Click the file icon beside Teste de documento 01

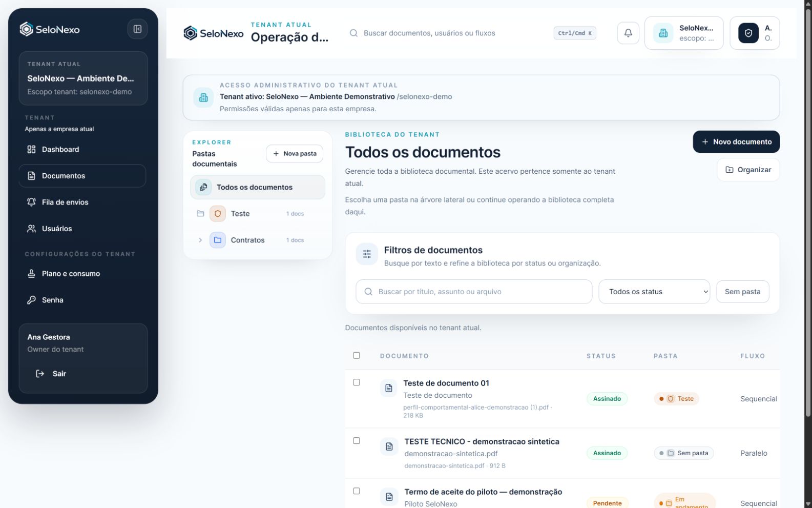click(389, 388)
